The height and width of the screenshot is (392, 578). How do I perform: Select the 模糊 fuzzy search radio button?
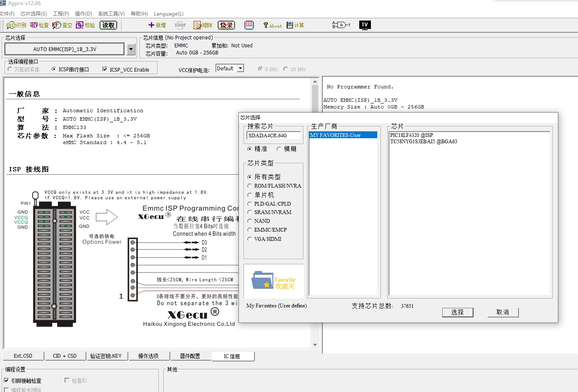tap(279, 149)
